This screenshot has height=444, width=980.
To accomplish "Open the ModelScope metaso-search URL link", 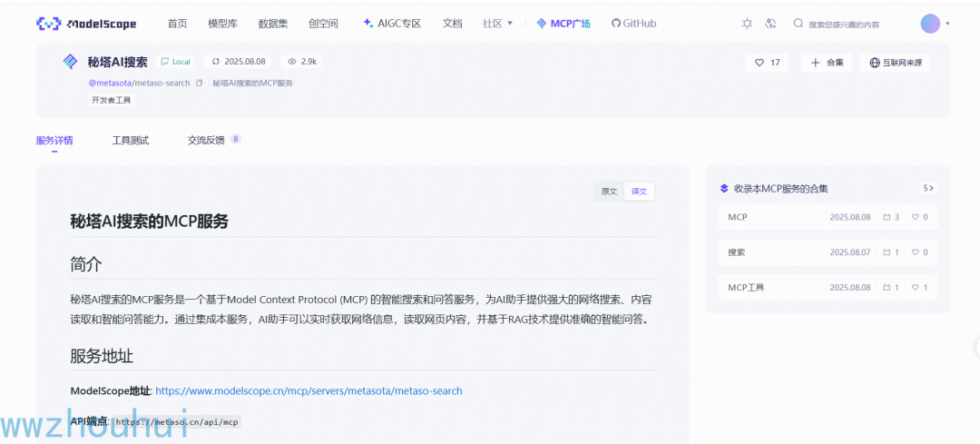I will coord(309,390).
